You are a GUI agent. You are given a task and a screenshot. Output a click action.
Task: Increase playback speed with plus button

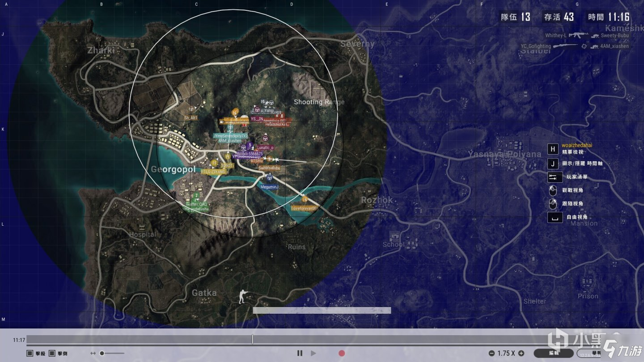521,353
